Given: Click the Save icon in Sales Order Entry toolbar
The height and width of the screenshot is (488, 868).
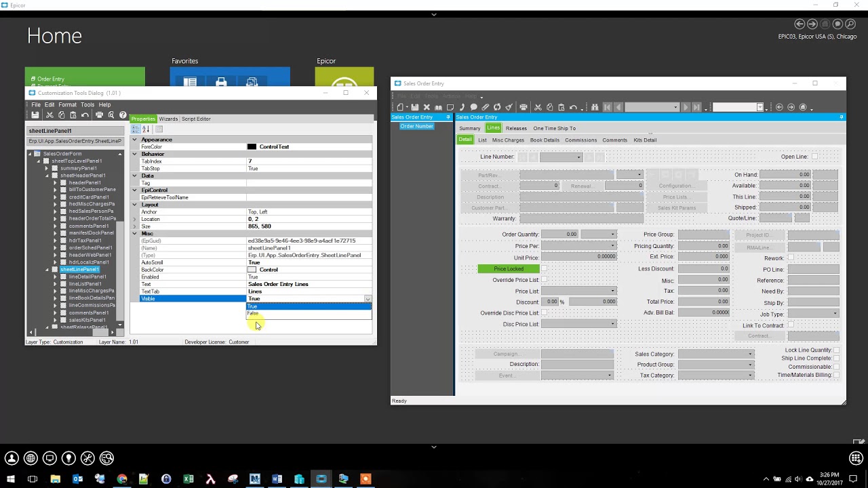Looking at the screenshot, I should (415, 107).
